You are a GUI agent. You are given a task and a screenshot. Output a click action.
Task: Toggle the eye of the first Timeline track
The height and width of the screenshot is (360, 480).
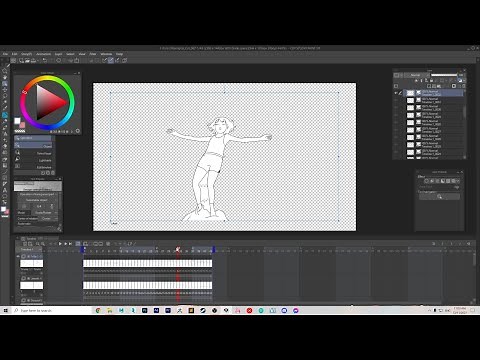point(18,256)
